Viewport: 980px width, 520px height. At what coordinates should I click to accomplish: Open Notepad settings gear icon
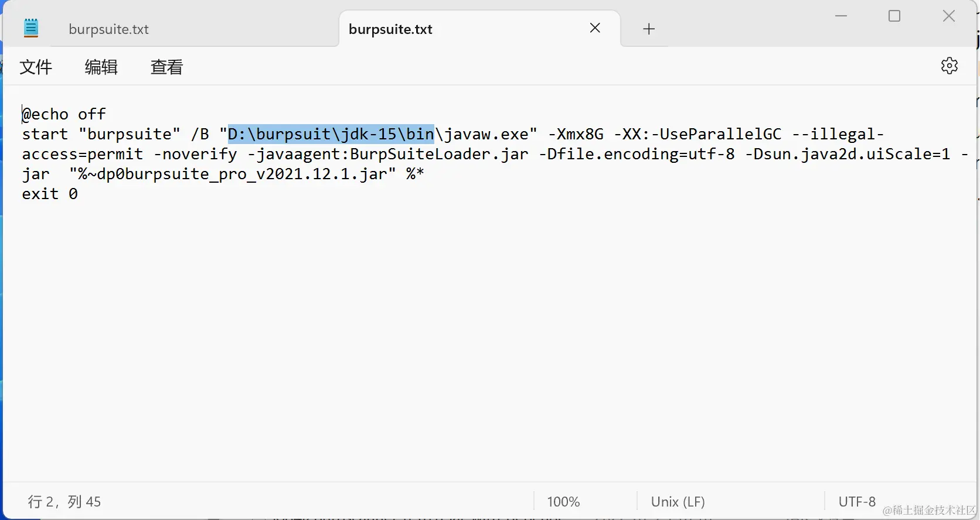tap(949, 66)
